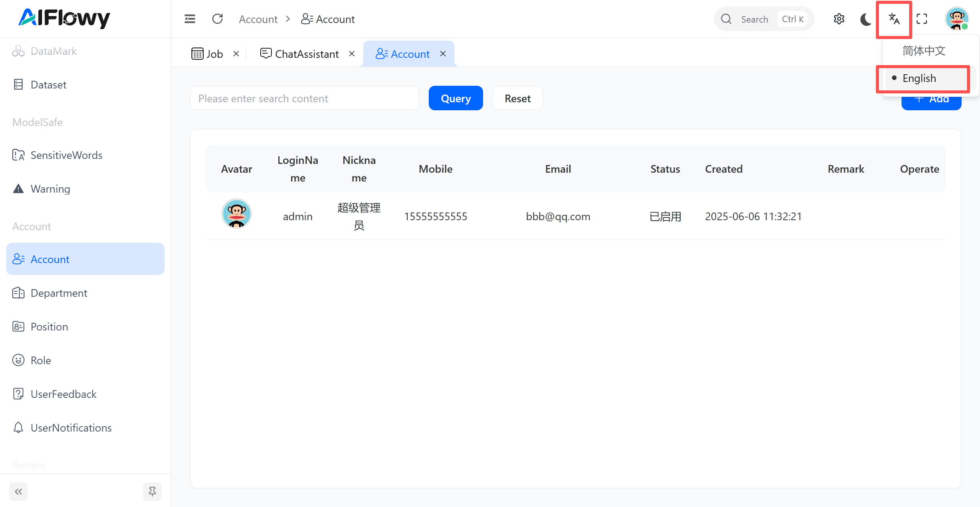This screenshot has width=980, height=507.
Task: Select English language option
Action: 919,78
